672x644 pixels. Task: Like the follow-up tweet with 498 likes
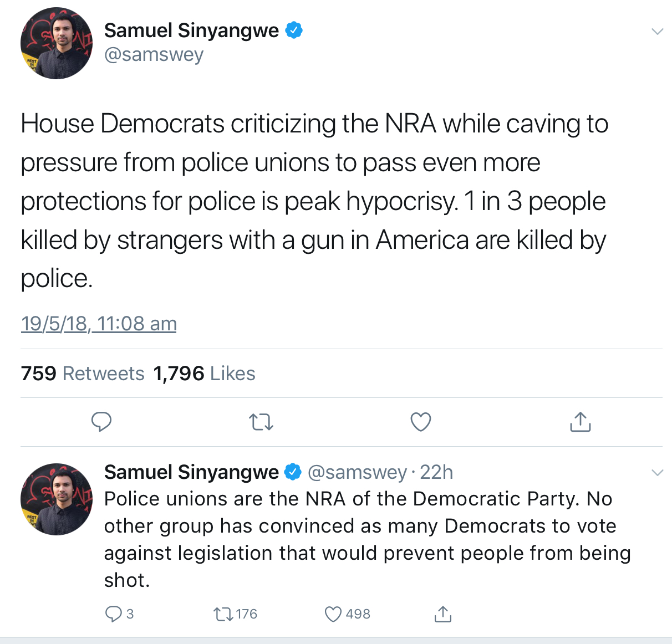[347, 614]
